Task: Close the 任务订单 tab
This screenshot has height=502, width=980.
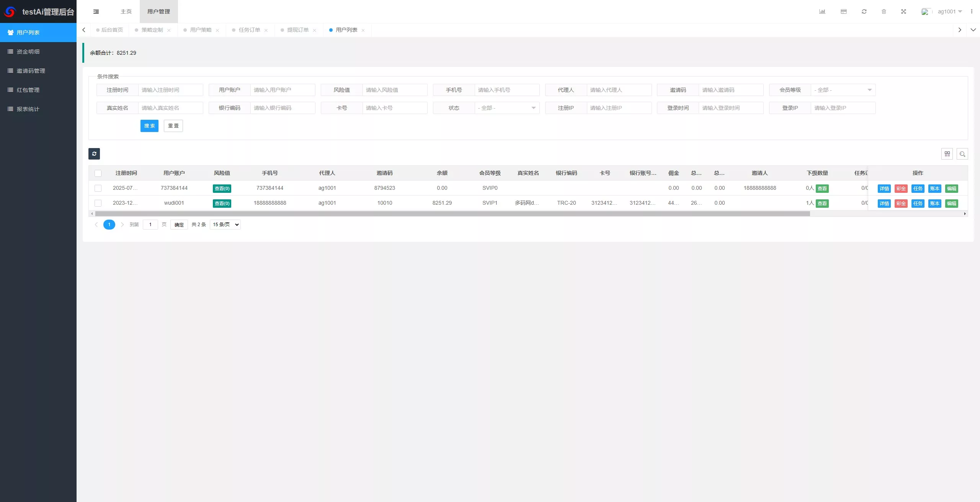Action: 266,30
